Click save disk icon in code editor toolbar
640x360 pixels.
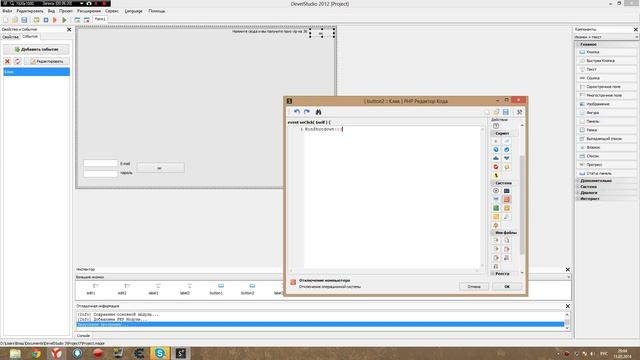[x=506, y=112]
